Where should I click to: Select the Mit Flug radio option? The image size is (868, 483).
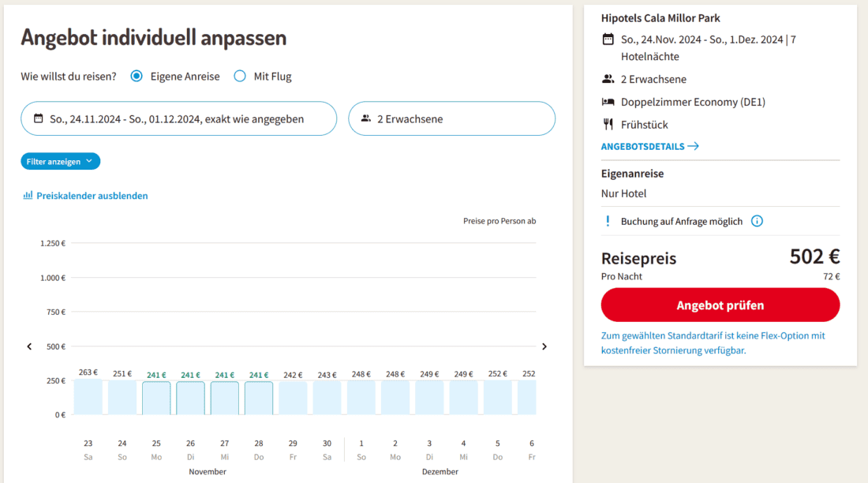240,77
